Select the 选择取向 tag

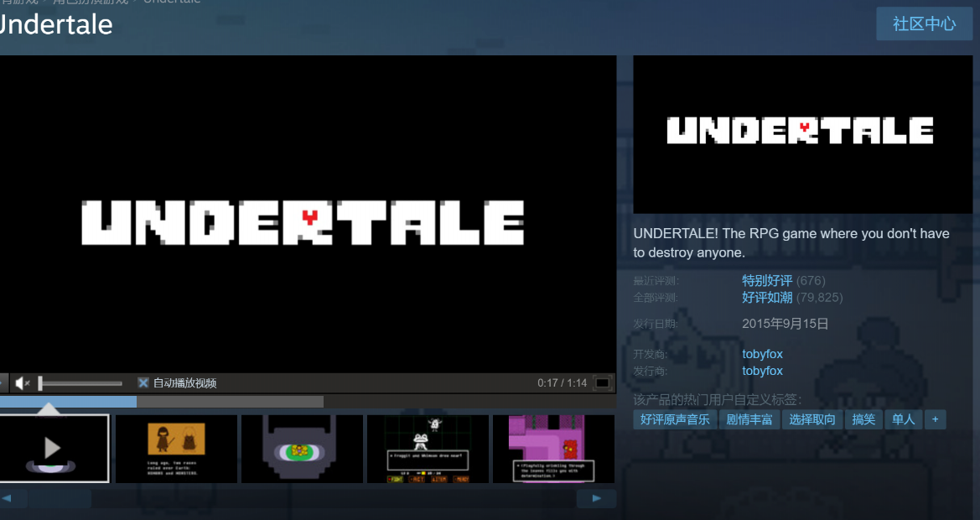coord(811,419)
